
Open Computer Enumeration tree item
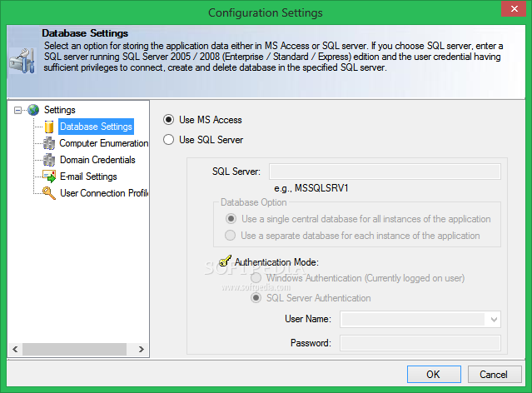click(x=104, y=143)
